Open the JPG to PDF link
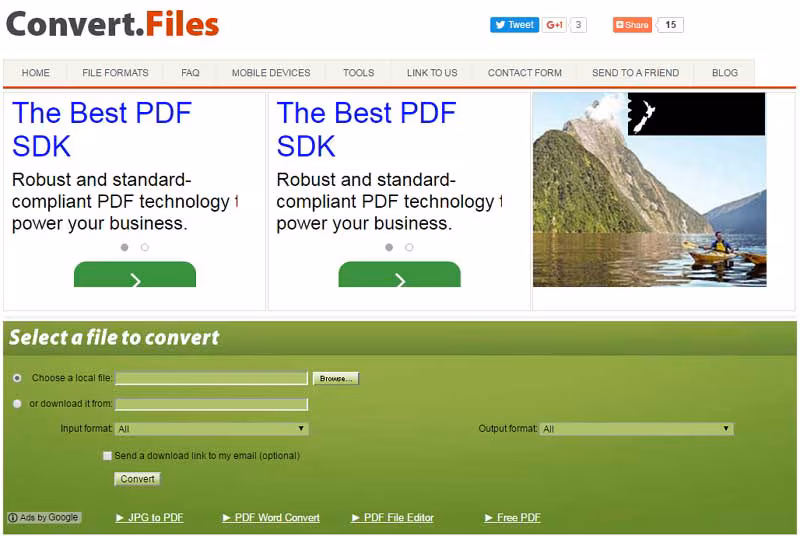 coord(149,518)
